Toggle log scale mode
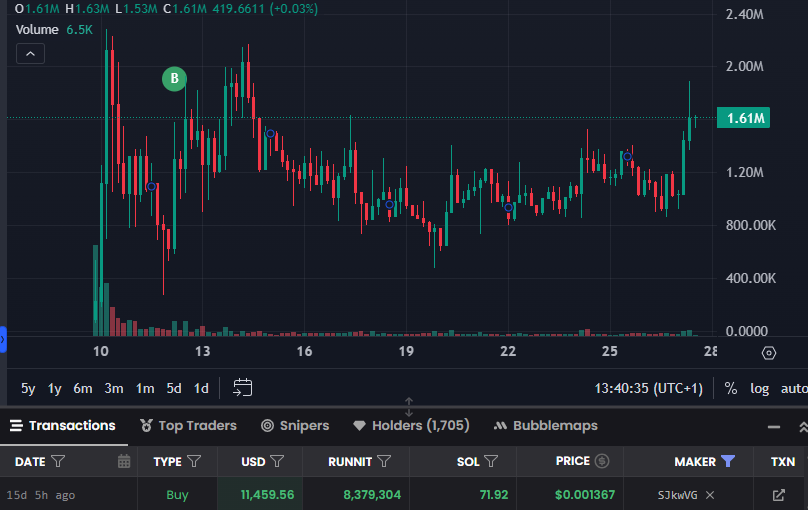 760,388
